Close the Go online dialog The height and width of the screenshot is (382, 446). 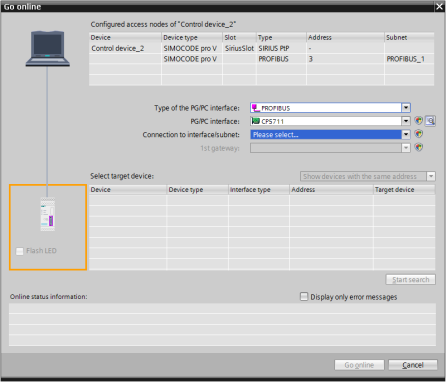(439, 6)
